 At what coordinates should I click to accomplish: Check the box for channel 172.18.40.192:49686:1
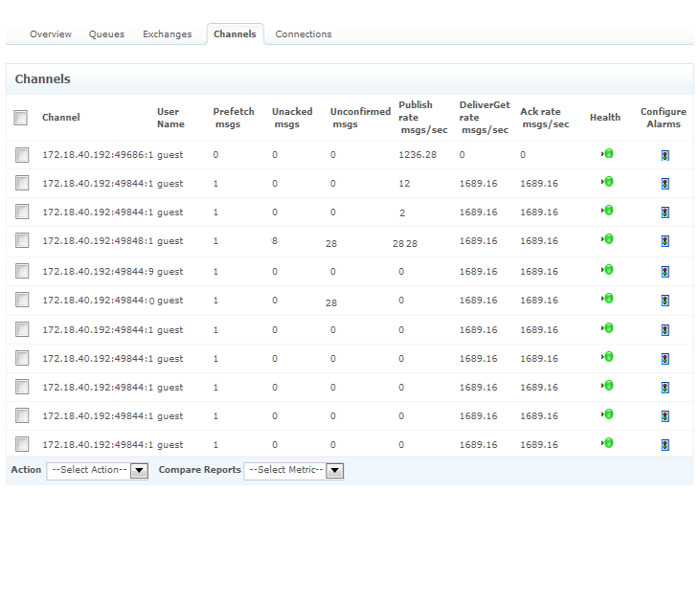pyautogui.click(x=22, y=154)
